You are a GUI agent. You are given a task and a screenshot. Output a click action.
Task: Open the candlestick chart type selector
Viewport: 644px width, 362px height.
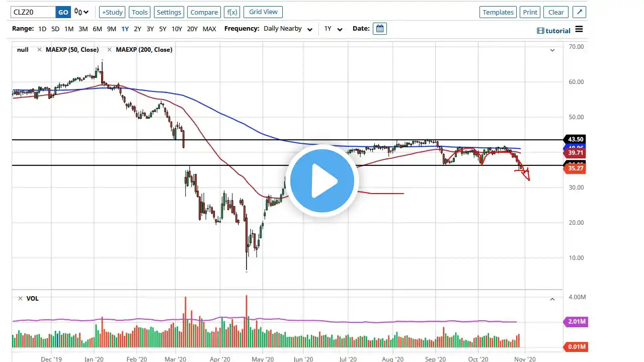[81, 12]
